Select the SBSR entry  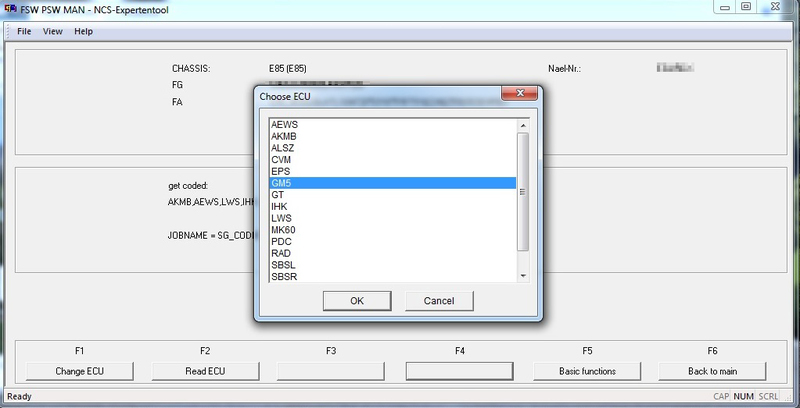284,276
